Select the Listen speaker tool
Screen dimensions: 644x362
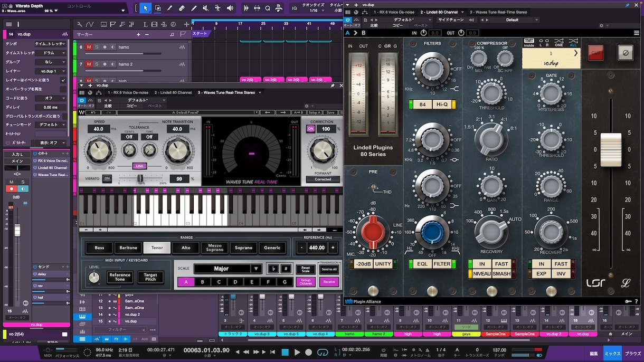click(230, 8)
